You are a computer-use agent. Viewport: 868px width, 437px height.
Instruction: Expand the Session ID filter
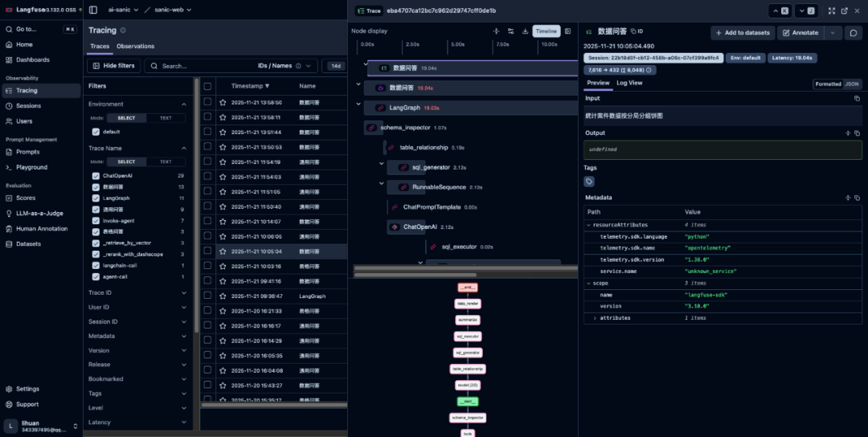pos(184,321)
